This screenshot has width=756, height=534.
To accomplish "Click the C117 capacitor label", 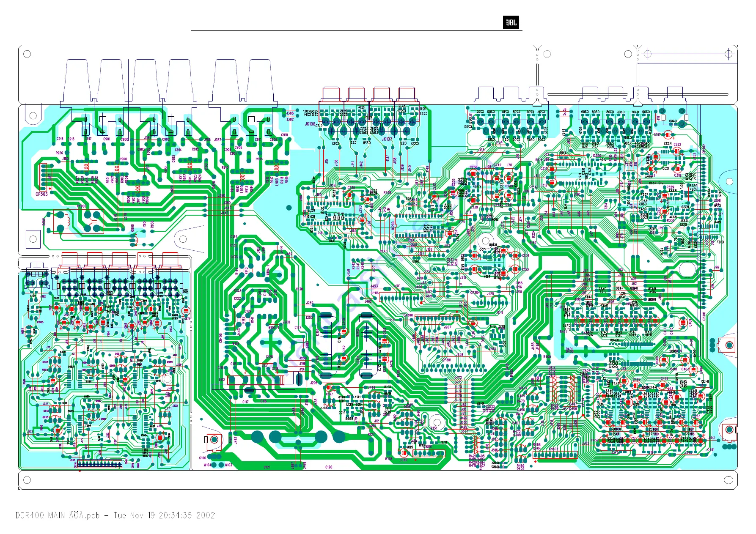I will point(245,402).
